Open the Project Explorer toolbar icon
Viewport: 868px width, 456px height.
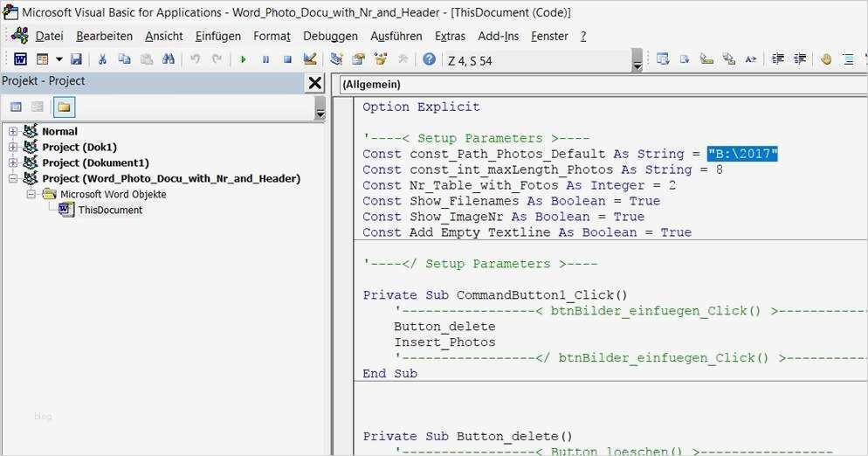tap(336, 59)
